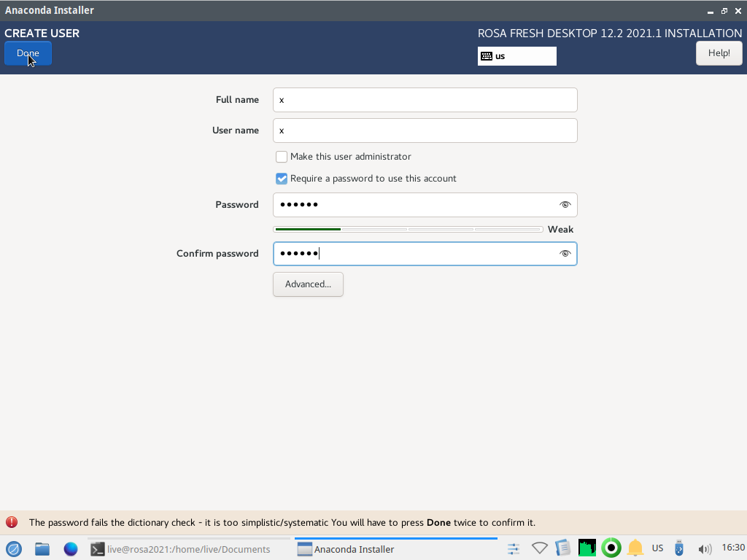Open the ROSA application launcher menu

[13, 549]
